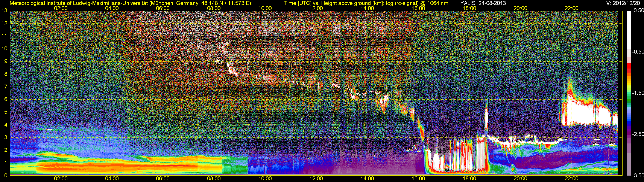Click the '4.' height axis label
644x182 pixels.
coord(6,125)
